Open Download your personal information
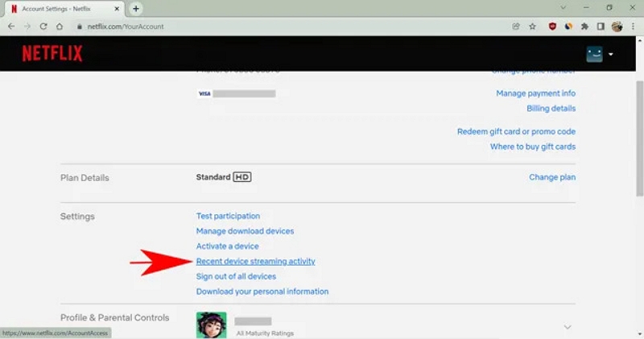The width and height of the screenshot is (644, 339). point(262,291)
